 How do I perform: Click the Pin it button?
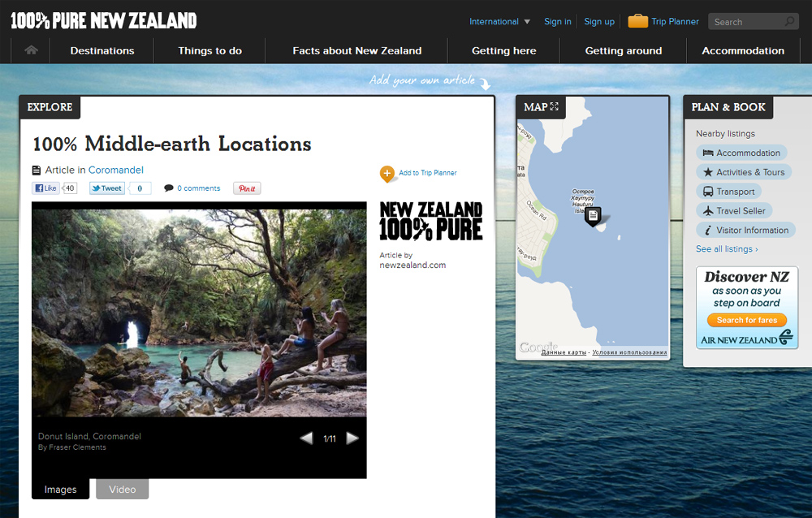pos(247,188)
